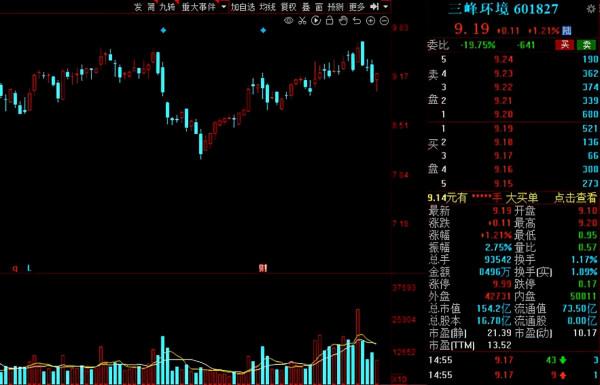Click the 内盘 value 50811
The width and height of the screenshot is (600, 385).
pos(583,296)
